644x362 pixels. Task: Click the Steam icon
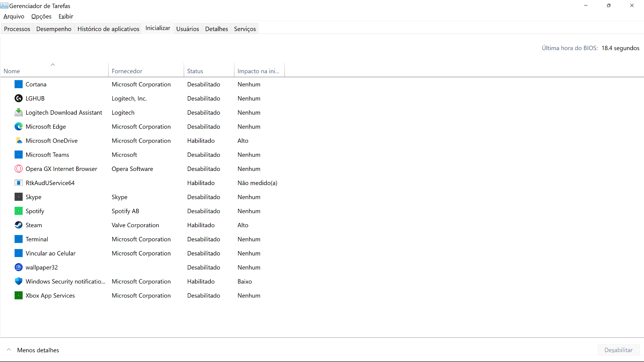pos(19,225)
